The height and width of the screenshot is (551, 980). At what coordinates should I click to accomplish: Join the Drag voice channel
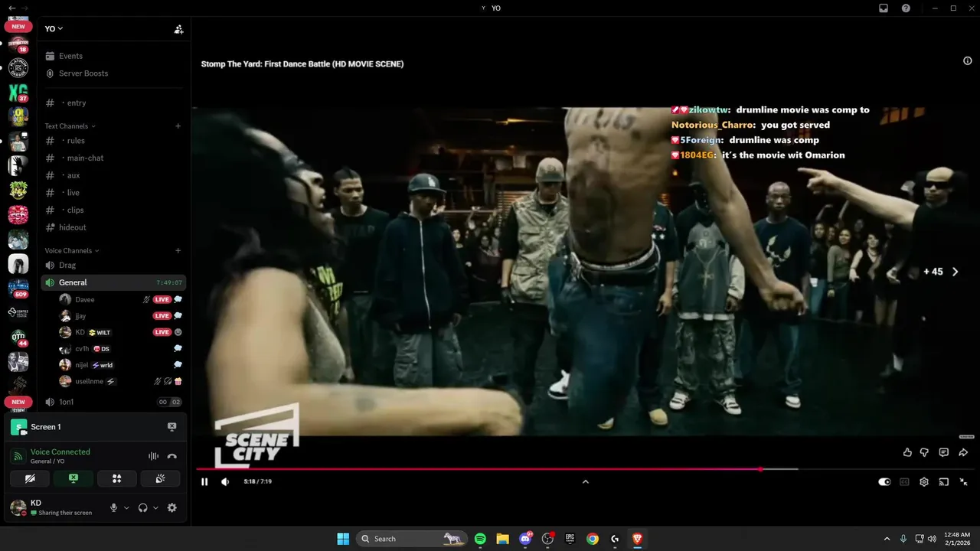point(113,266)
